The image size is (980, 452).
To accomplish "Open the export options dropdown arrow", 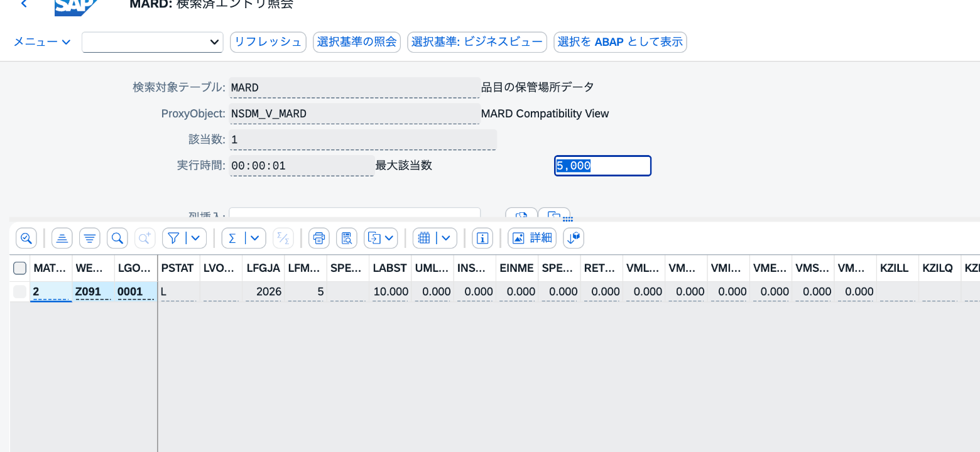I will point(389,238).
